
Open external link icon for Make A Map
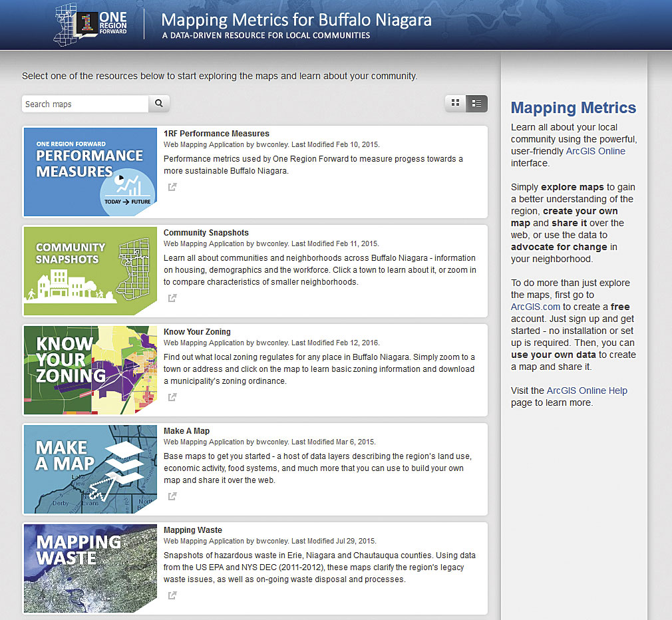(x=172, y=496)
